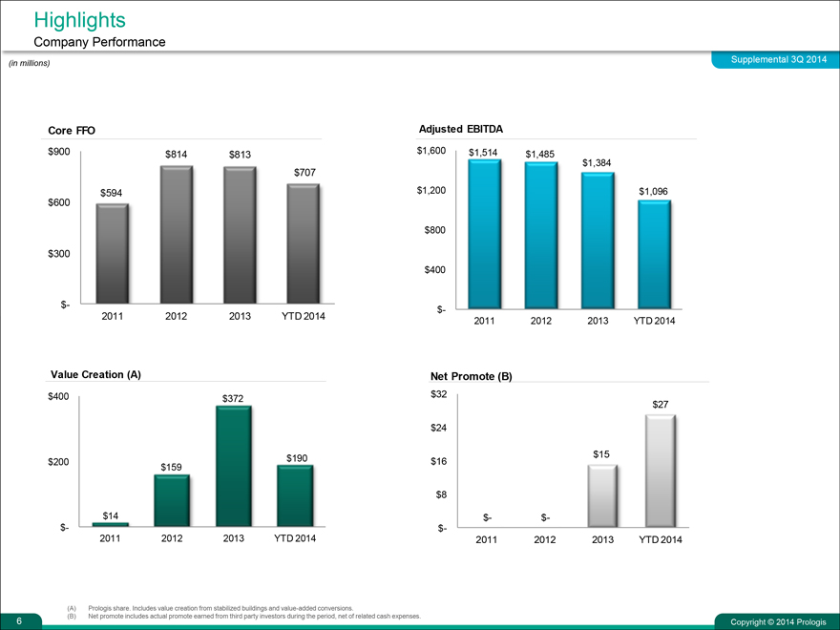Click footnote (B) about net promote
This screenshot has height=630, width=840.
coord(253,617)
